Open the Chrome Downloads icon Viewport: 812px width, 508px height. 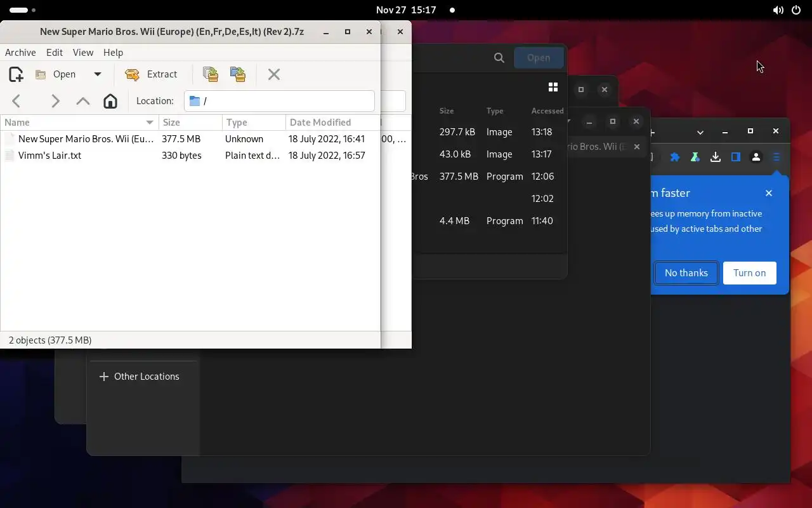[x=716, y=157]
